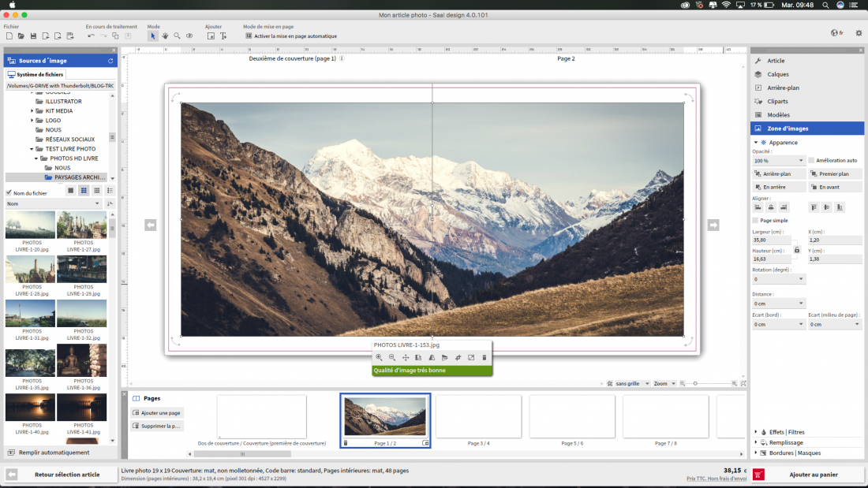Refresh the Sources d'image panel
The image size is (868, 488).
110,61
